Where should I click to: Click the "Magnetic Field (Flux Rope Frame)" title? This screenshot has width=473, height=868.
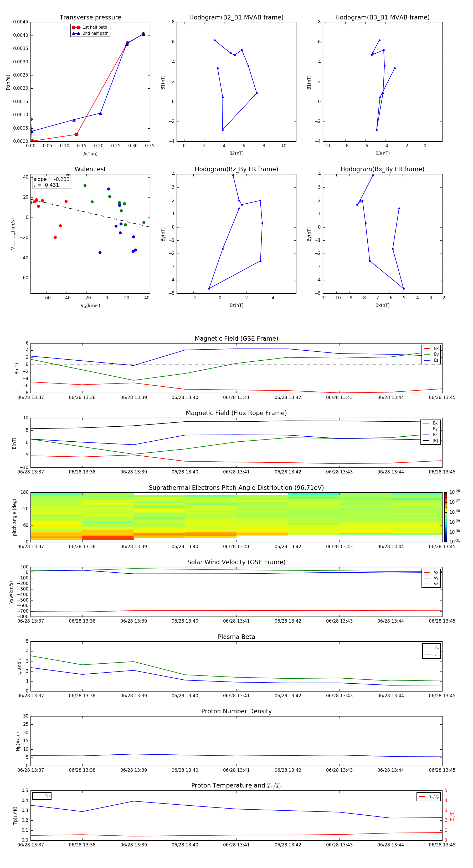click(236, 413)
